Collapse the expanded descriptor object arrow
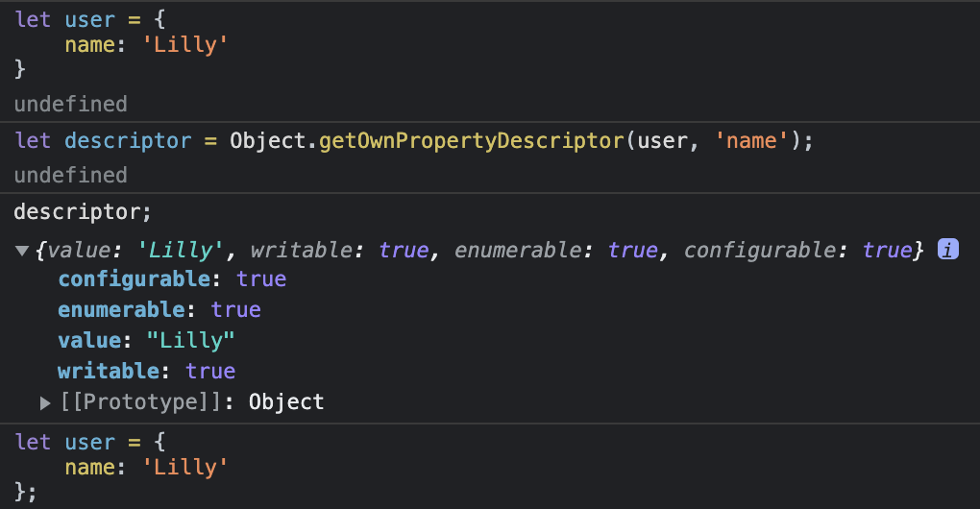 [21, 251]
